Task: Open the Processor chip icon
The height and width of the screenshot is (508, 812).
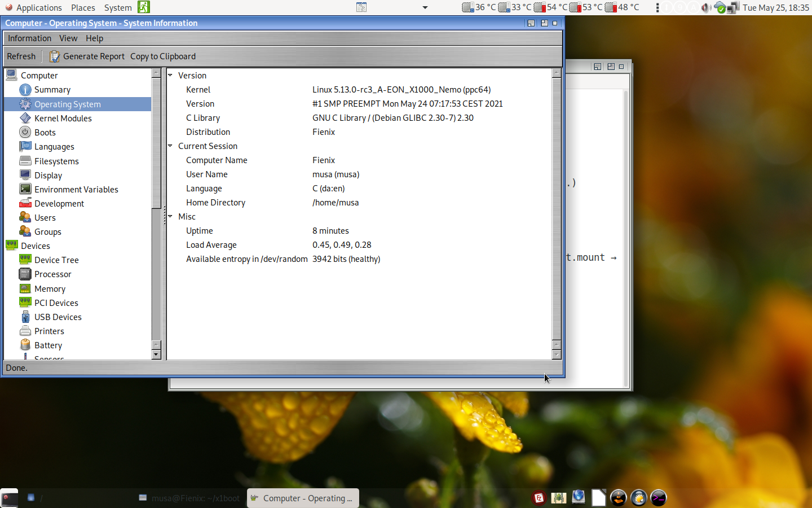Action: tap(25, 274)
